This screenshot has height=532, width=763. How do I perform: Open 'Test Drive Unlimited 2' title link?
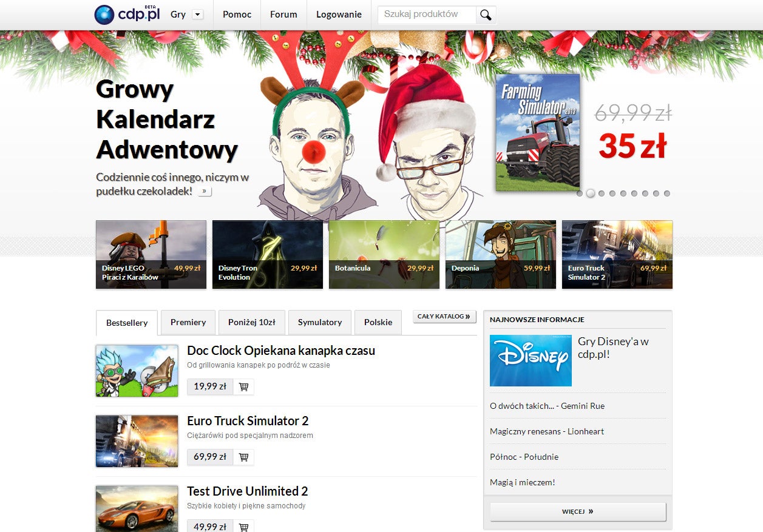(x=248, y=491)
